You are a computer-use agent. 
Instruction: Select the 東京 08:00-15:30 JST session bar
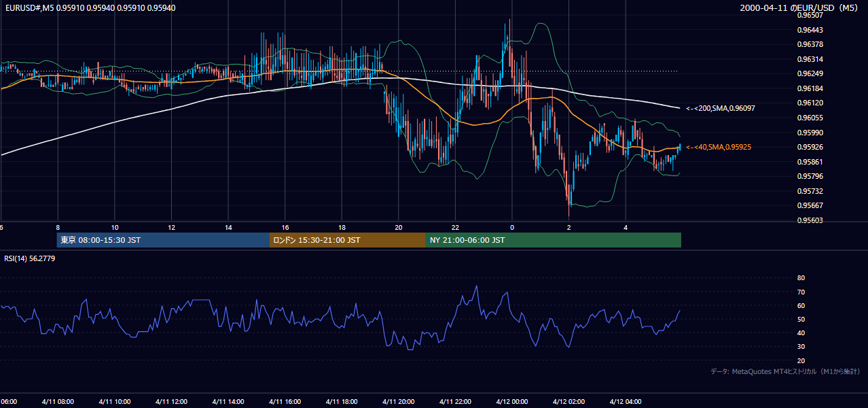(163, 240)
